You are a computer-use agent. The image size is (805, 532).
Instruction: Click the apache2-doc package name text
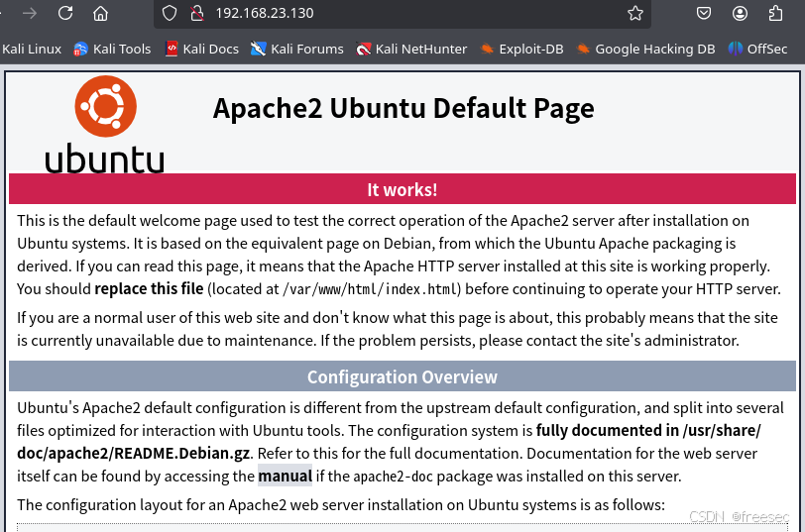point(394,477)
